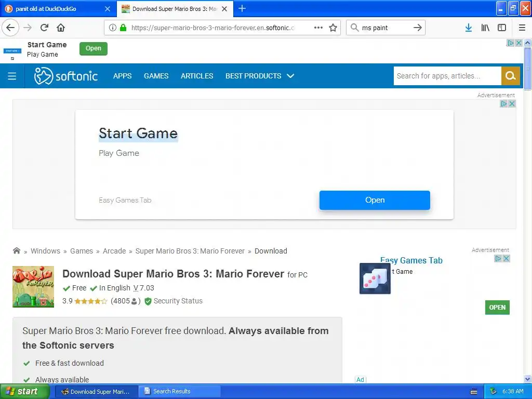Close the DuckDuckGo tab
The width and height of the screenshot is (532, 399).
[x=108, y=9]
